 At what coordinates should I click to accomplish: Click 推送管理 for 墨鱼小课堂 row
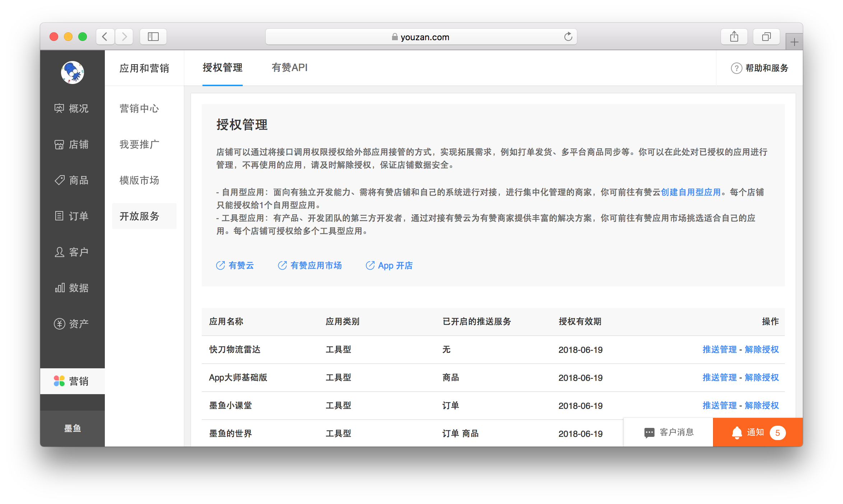point(719,405)
